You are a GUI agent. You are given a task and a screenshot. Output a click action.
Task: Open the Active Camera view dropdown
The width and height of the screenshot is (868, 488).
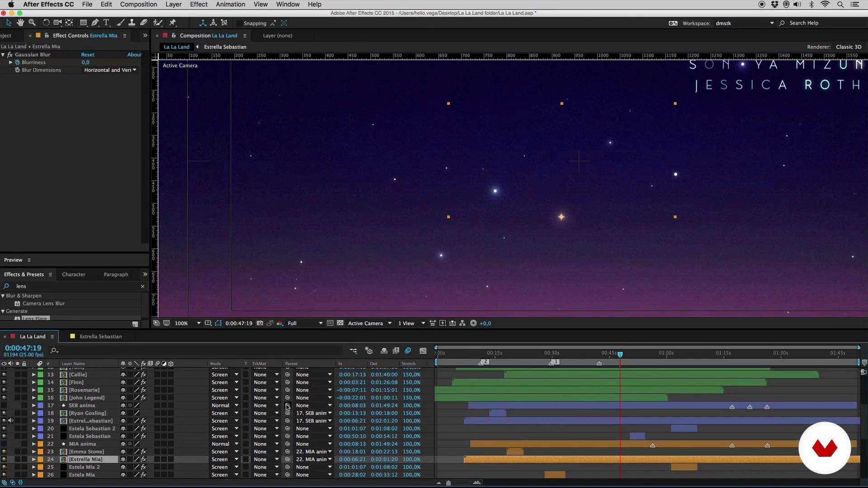click(370, 323)
